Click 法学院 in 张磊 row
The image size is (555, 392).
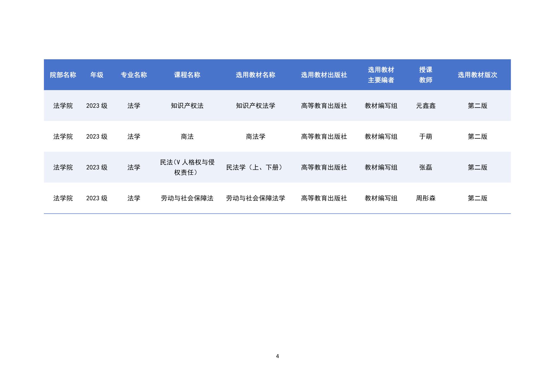coord(63,168)
